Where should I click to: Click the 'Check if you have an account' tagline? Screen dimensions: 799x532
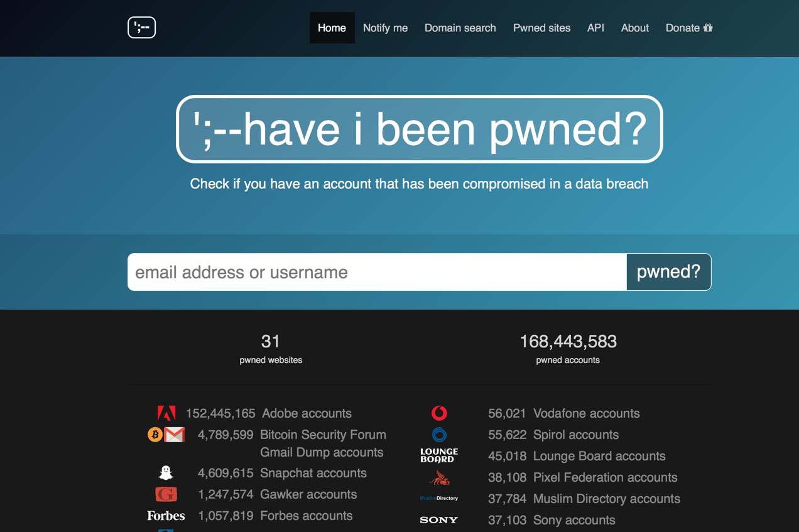(x=419, y=184)
